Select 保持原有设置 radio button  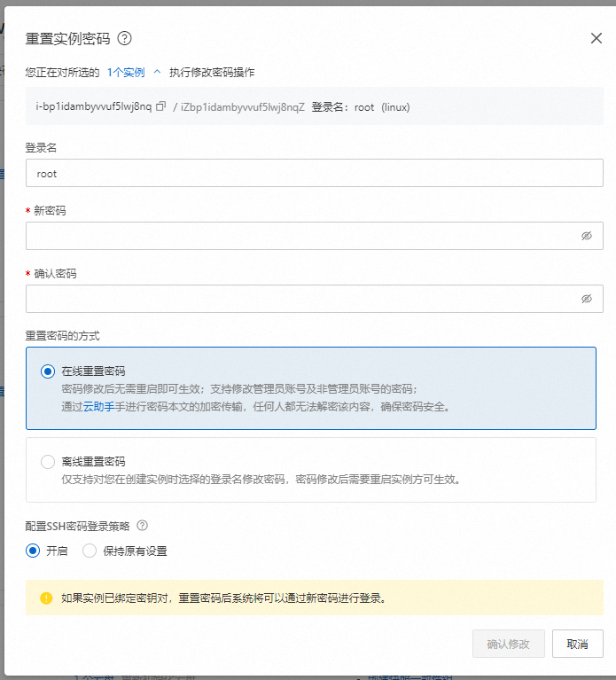click(90, 551)
